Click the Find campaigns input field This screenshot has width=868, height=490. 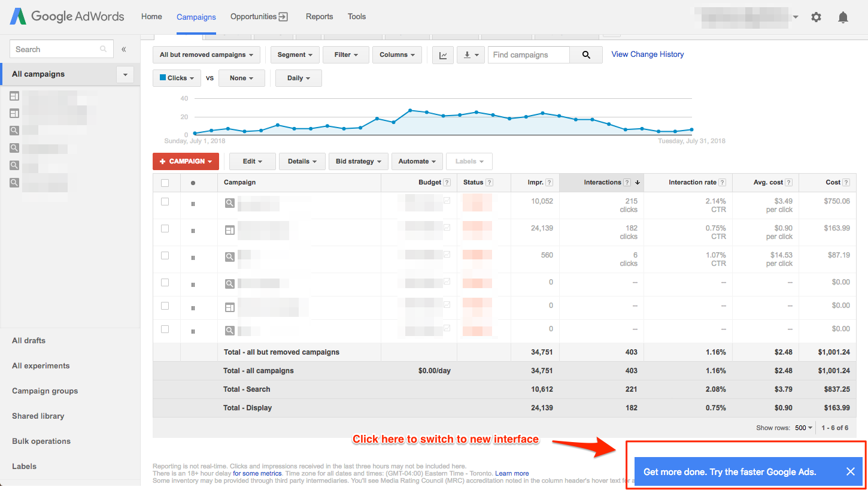[x=529, y=55]
